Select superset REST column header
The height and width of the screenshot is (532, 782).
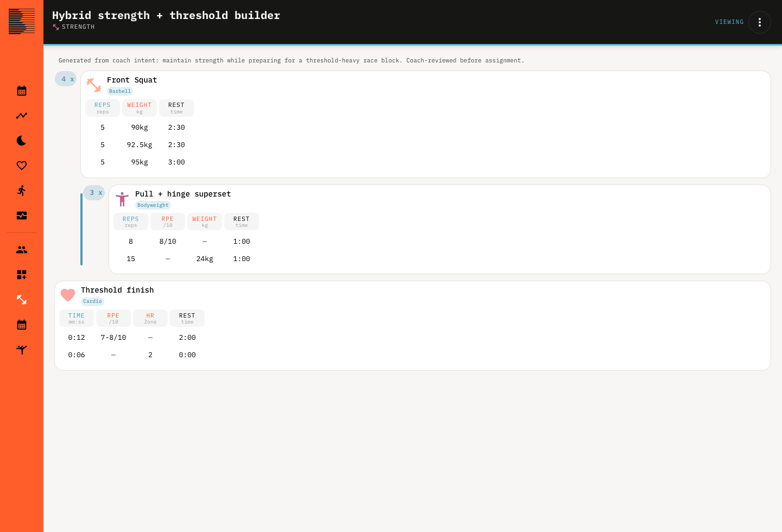(x=242, y=221)
